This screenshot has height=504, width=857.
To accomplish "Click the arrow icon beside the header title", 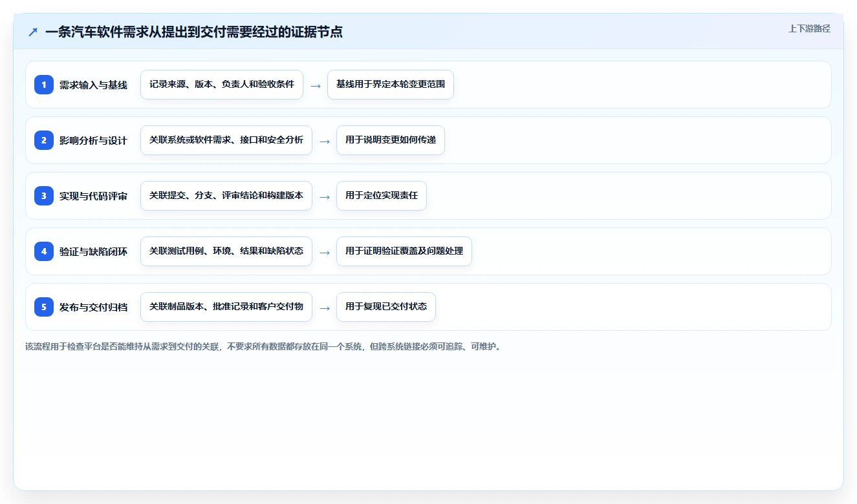I will pyautogui.click(x=33, y=32).
